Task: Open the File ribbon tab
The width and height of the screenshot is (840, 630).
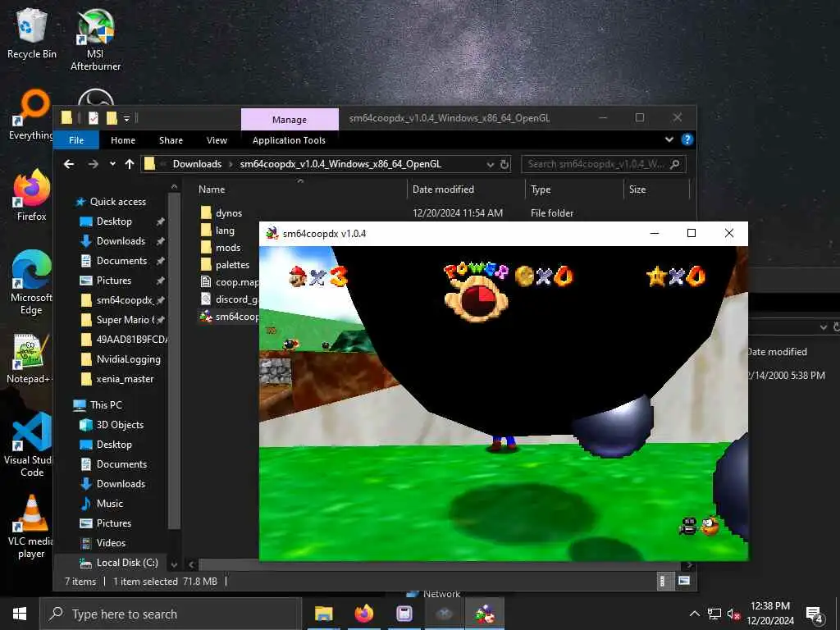Action: pos(76,139)
